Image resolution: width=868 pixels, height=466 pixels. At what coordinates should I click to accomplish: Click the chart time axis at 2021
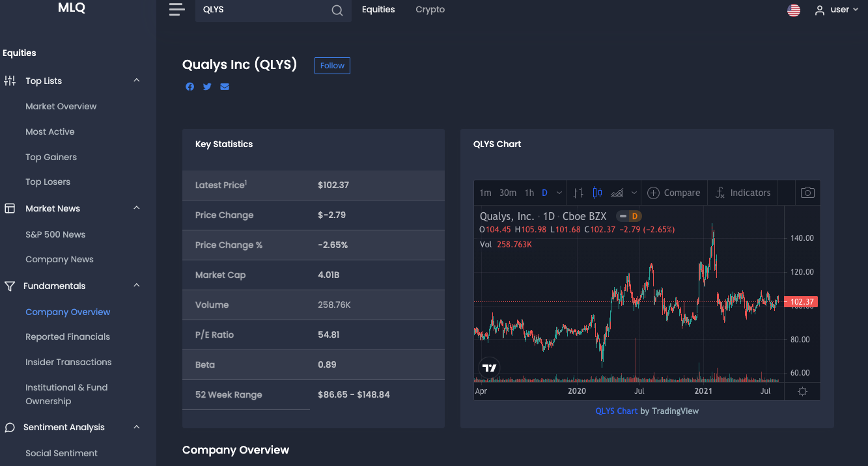pyautogui.click(x=703, y=391)
